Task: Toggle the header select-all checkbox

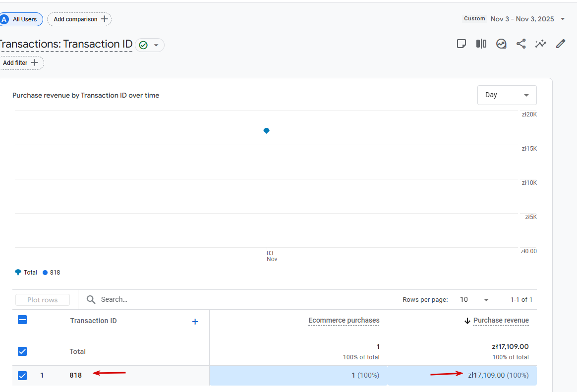Action: [22, 320]
